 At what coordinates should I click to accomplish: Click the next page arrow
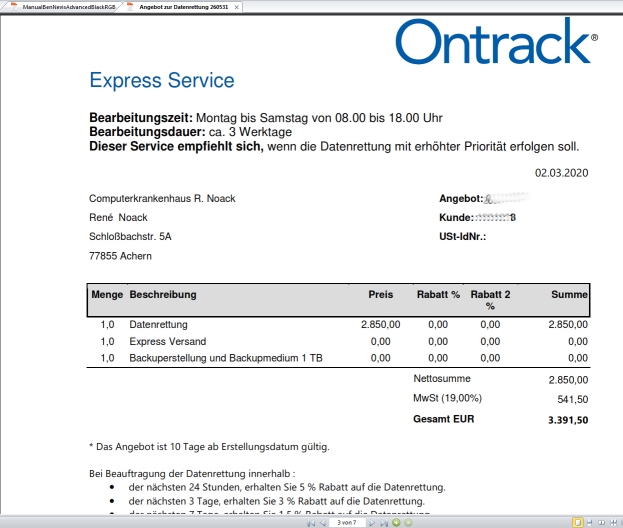[372, 522]
